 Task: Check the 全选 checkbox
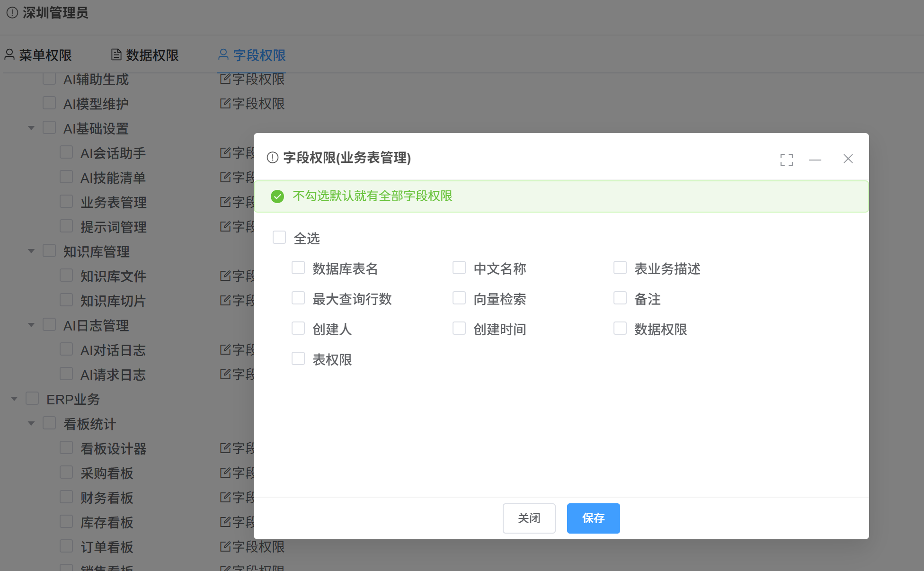click(x=279, y=237)
